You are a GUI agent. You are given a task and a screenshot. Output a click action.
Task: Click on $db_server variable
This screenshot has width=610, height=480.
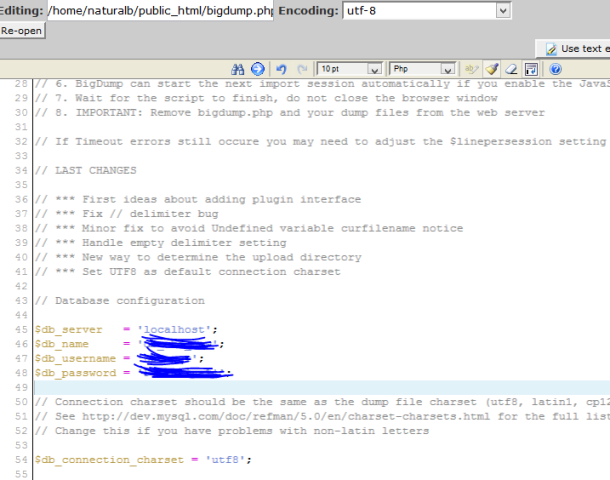tap(68, 330)
